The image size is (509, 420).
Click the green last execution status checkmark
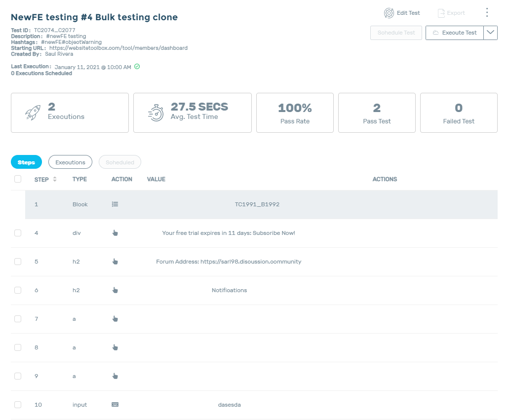pyautogui.click(x=137, y=67)
